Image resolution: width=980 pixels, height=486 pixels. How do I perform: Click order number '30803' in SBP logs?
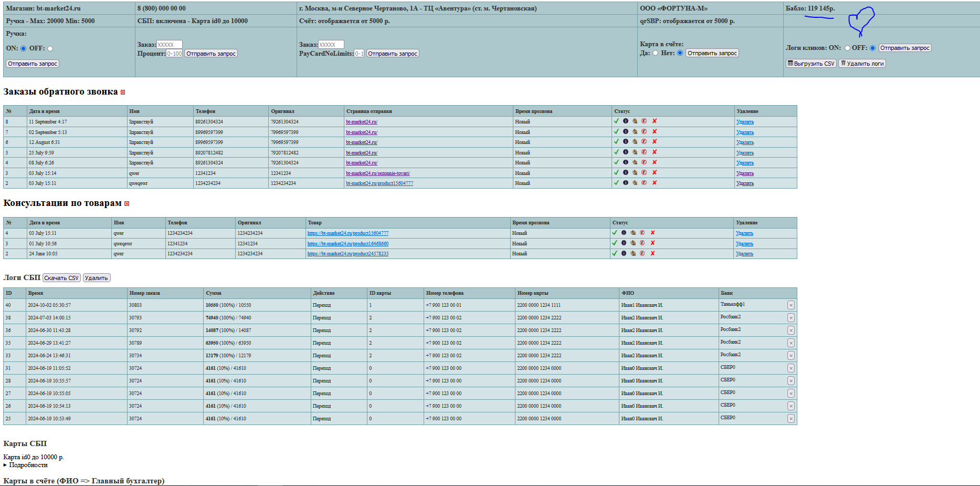[x=135, y=305]
